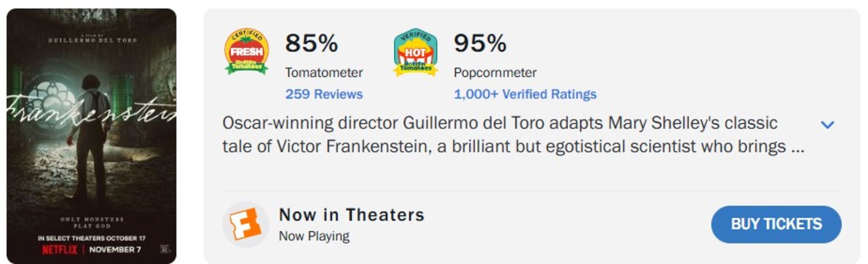Viewport: 868px width, 264px height.
Task: Select the Tomatometer label
Action: click(x=324, y=72)
